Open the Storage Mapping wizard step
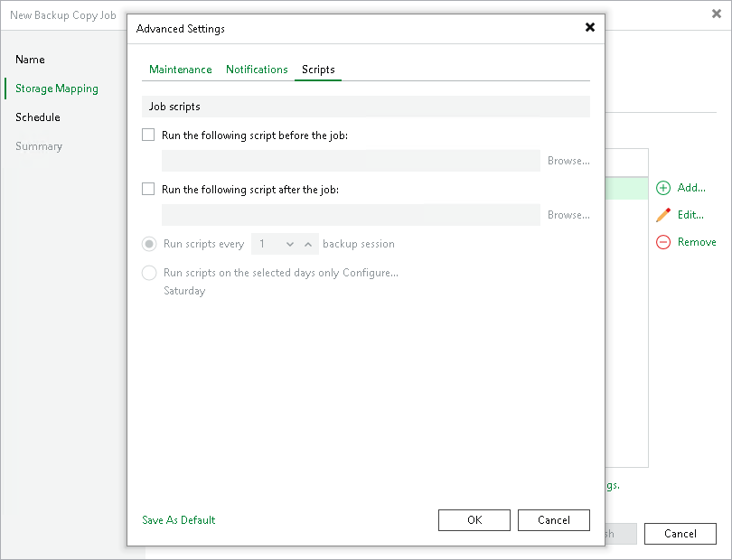 (57, 89)
